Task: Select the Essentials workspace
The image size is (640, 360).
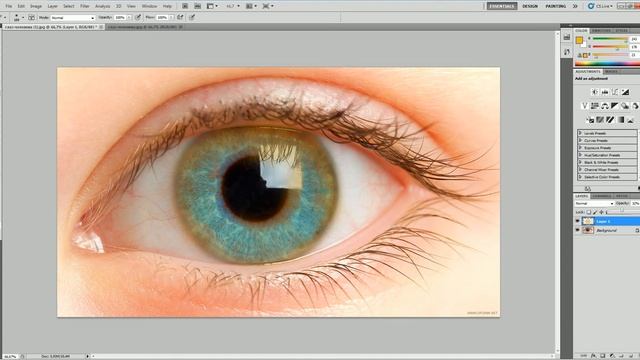Action: (502, 6)
